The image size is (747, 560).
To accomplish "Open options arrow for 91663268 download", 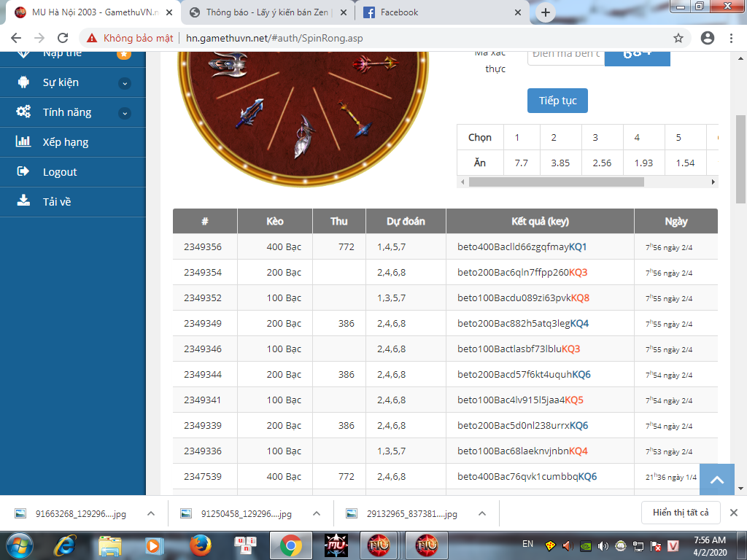I will 151,513.
